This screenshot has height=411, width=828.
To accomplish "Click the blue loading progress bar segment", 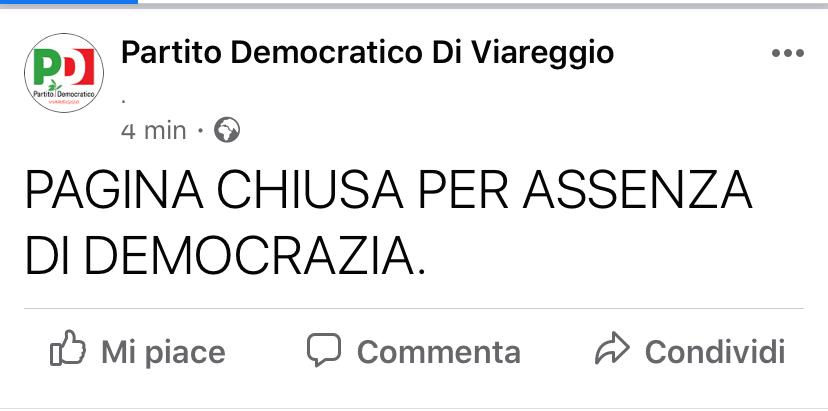I will pos(69,2).
